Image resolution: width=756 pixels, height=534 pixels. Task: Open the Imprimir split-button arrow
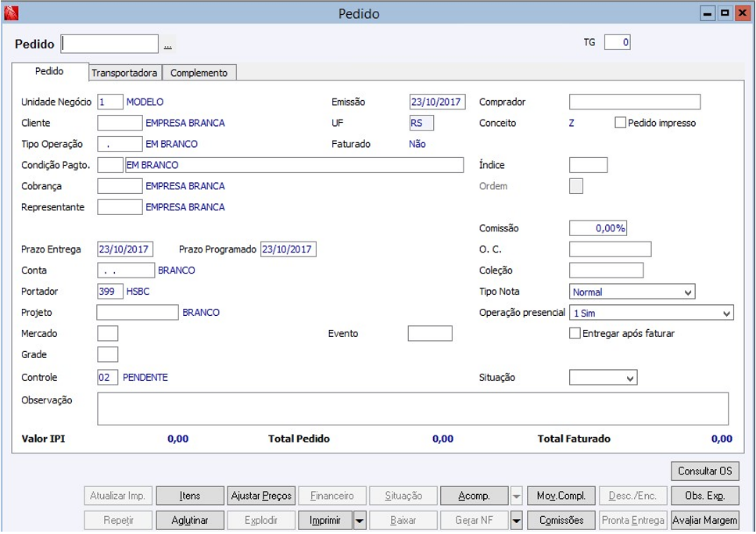tap(360, 520)
